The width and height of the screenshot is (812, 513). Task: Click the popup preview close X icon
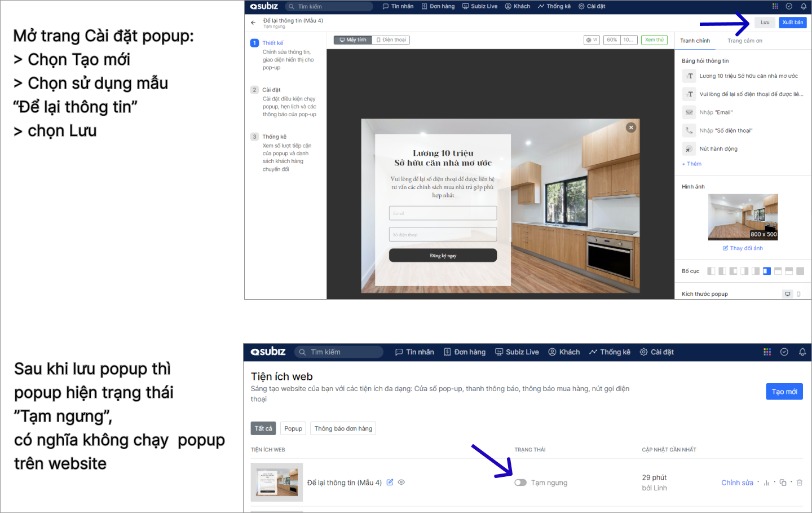coord(631,128)
